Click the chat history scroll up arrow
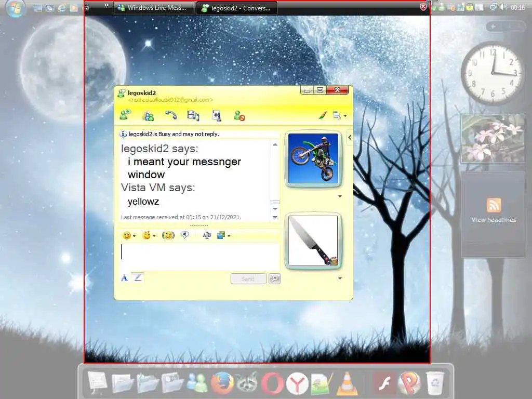This screenshot has height=399, width=532. 275,144
